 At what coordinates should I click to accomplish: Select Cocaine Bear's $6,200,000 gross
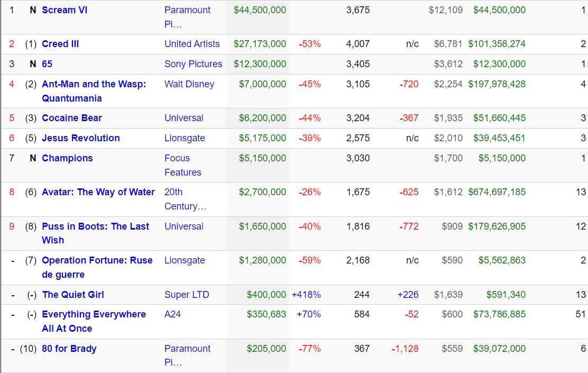click(262, 118)
